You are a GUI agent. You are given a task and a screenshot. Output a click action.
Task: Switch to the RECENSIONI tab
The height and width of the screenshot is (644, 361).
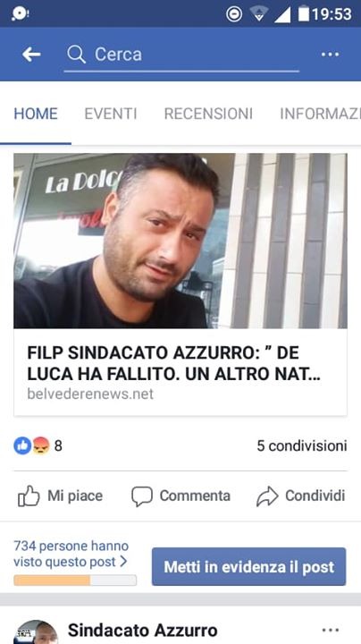click(x=208, y=114)
